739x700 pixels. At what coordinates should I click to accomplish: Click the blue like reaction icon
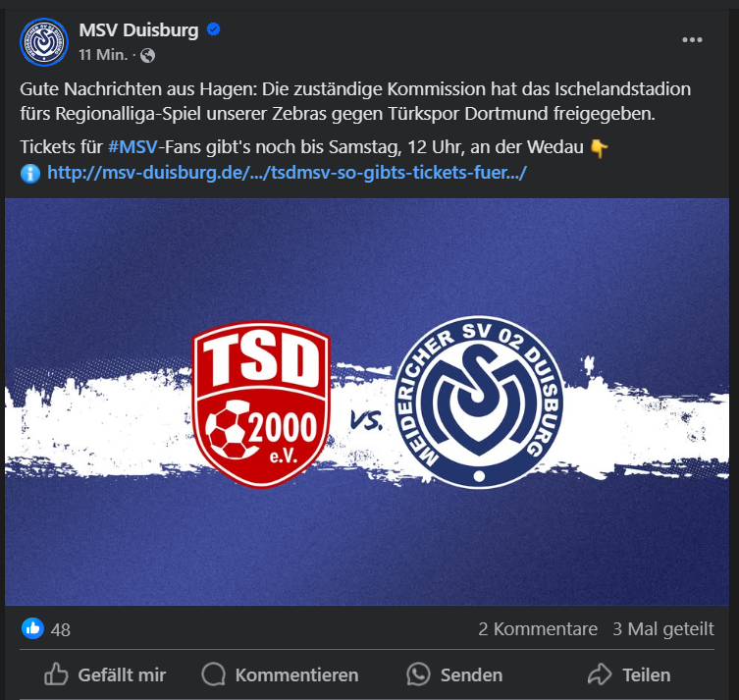(32, 628)
